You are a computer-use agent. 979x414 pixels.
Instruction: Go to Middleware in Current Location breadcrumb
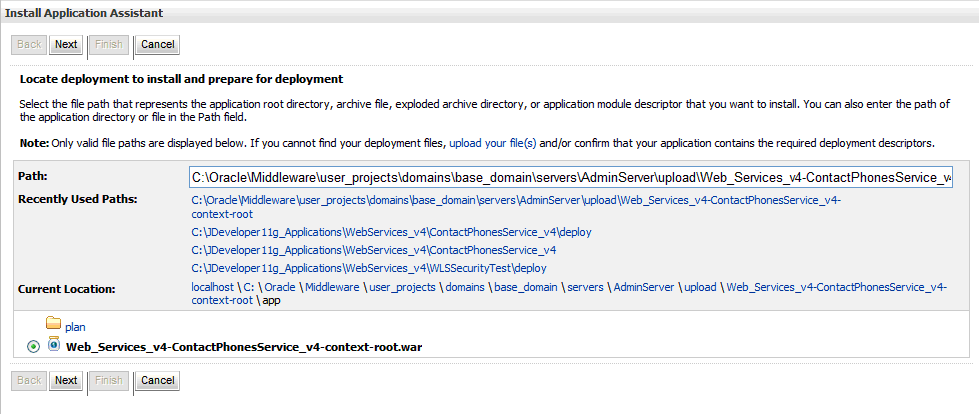coord(332,287)
